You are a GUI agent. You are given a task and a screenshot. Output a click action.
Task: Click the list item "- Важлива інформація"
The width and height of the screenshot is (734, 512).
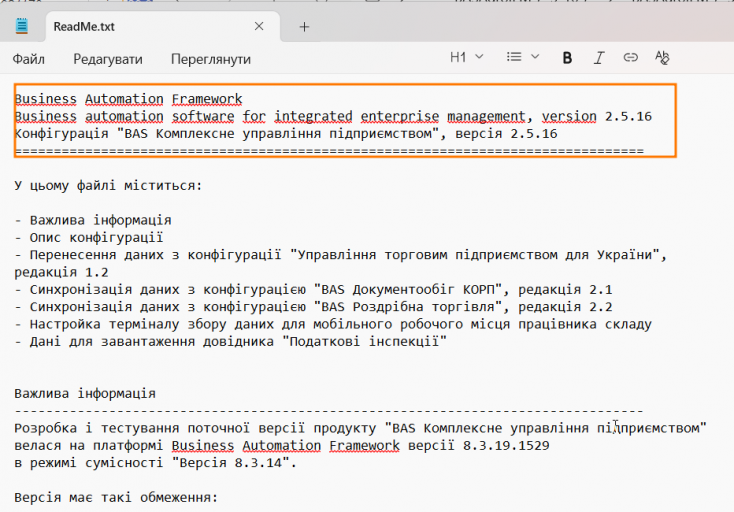pos(93,220)
